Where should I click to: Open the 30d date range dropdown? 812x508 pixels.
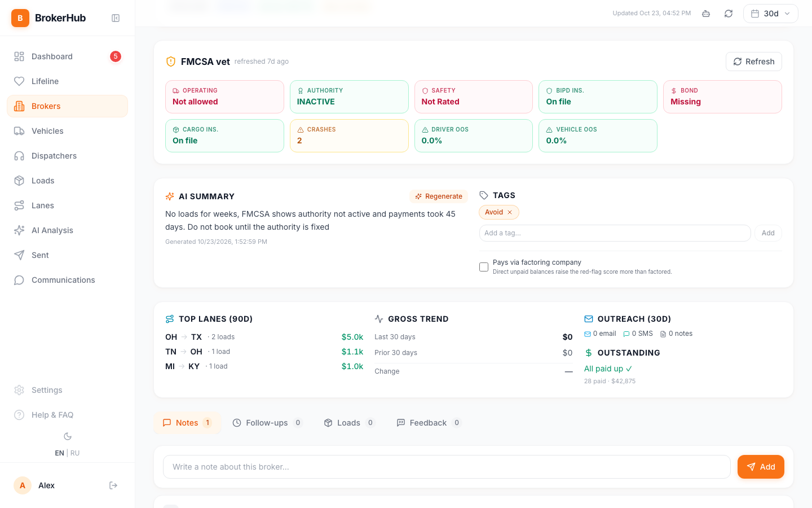coord(771,14)
